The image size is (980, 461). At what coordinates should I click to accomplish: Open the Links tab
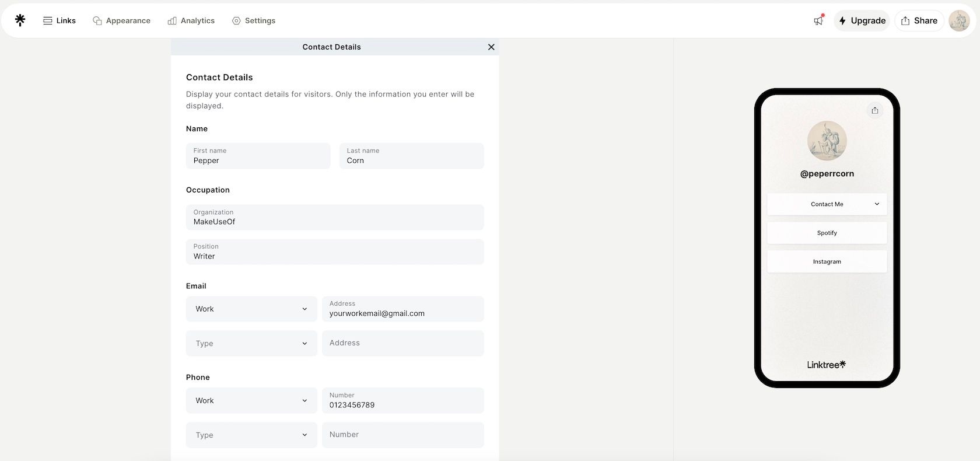tap(60, 20)
